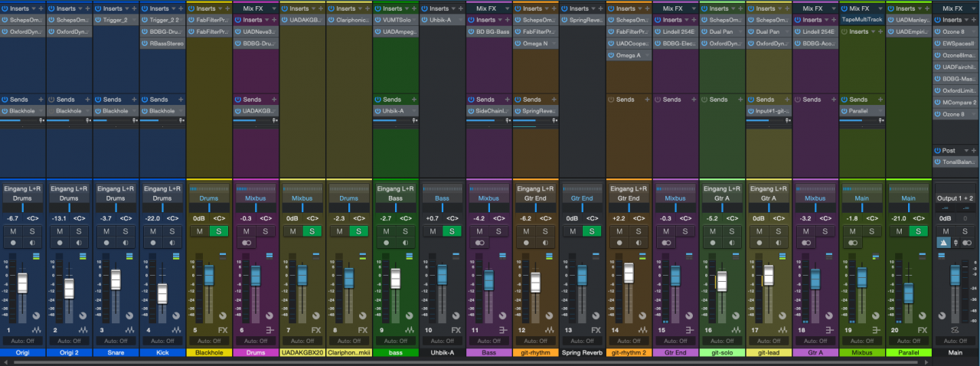Click the bus icon on Drums channel
Viewport: 980px width, 366px height.
tap(269, 330)
